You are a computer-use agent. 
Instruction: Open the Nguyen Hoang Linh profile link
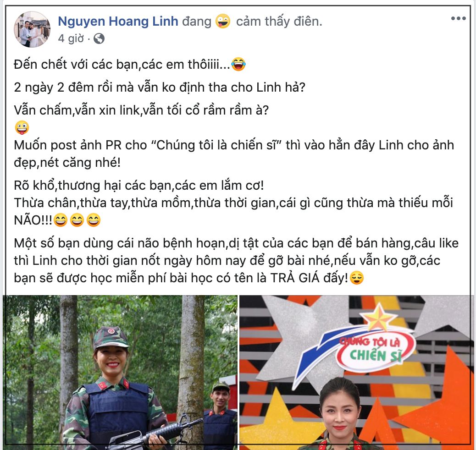coord(118,21)
